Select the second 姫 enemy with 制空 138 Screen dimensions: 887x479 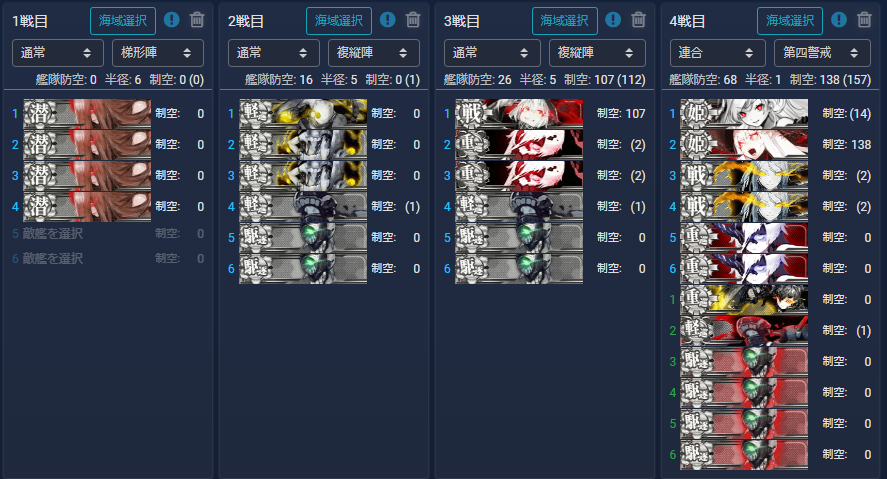[744, 145]
